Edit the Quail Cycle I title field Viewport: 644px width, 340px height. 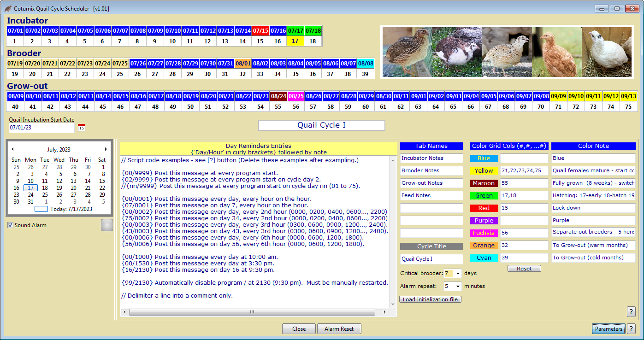431,259
